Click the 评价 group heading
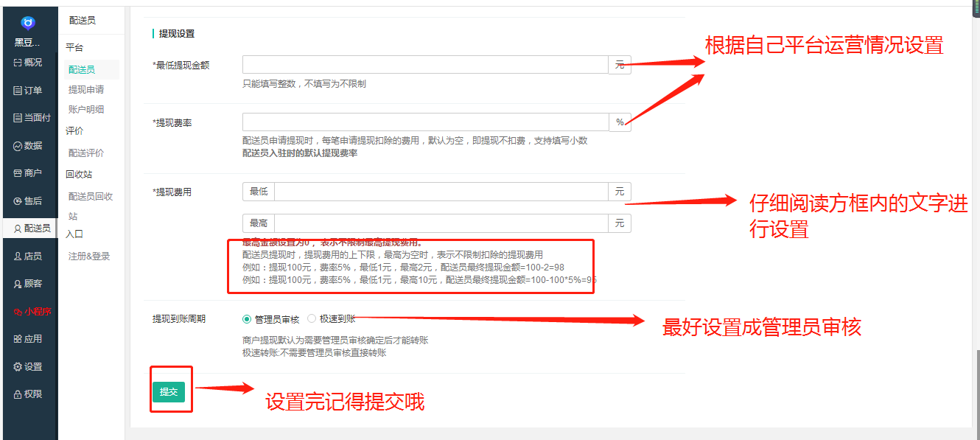This screenshot has width=980, height=440. click(x=74, y=131)
